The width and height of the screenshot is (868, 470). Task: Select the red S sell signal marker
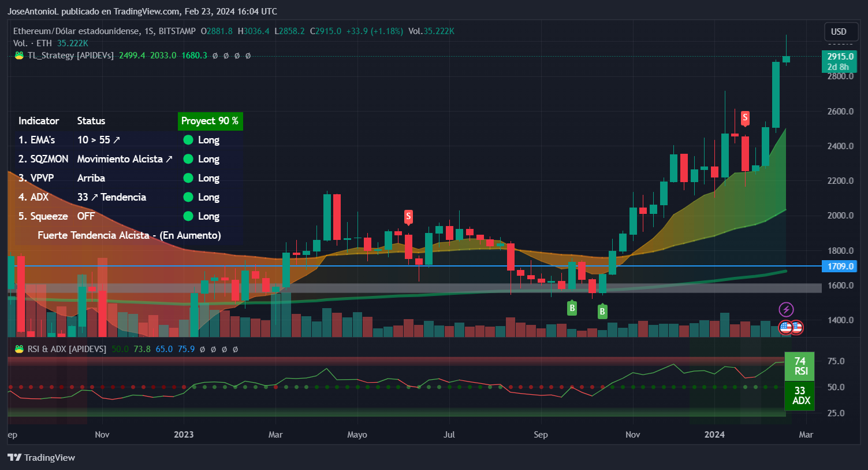tap(745, 119)
